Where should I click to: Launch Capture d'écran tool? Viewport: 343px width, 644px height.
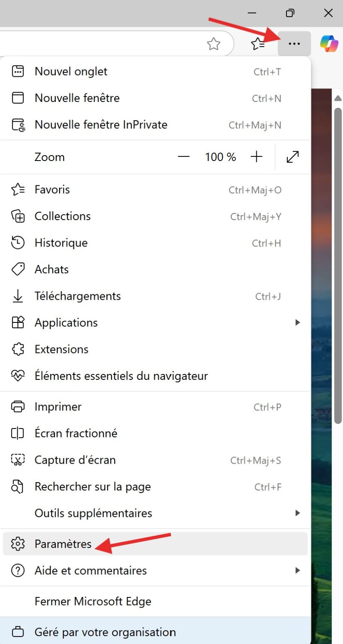pos(75,460)
